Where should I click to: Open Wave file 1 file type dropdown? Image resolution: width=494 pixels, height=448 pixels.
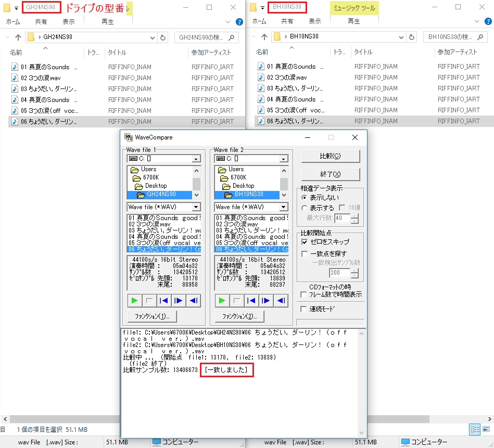[196, 207]
